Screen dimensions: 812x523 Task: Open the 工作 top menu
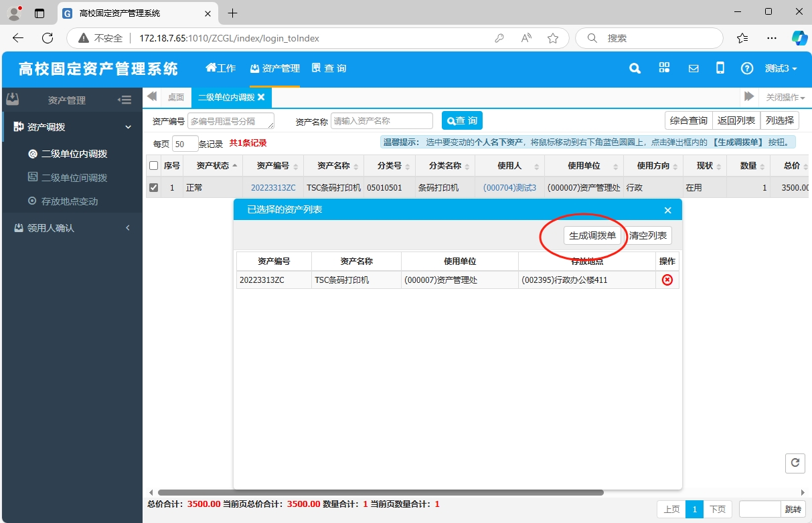221,68
